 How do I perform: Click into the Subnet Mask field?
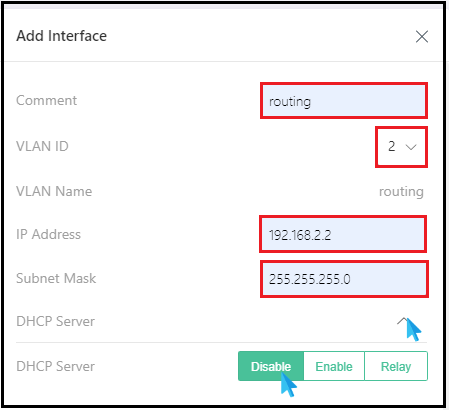(x=344, y=279)
